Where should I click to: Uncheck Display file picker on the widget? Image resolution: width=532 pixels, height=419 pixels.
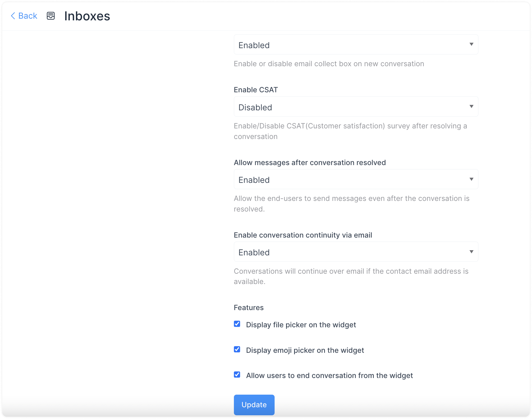[x=237, y=324]
